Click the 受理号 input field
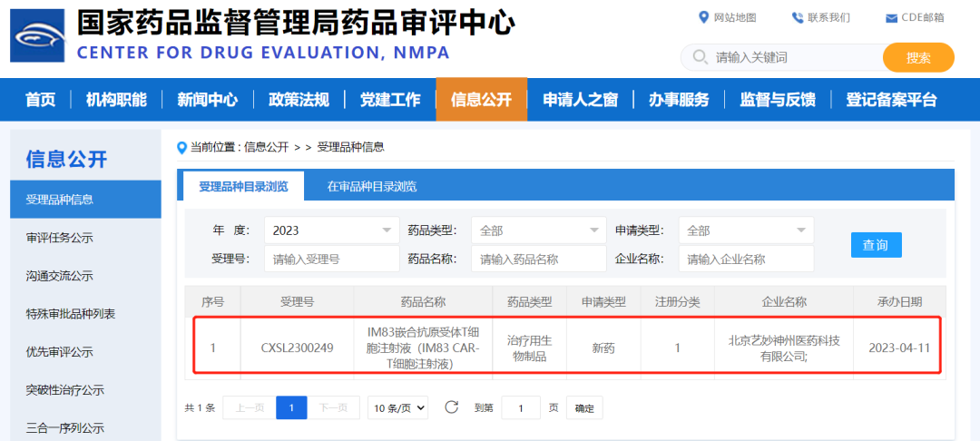 pyautogui.click(x=332, y=259)
